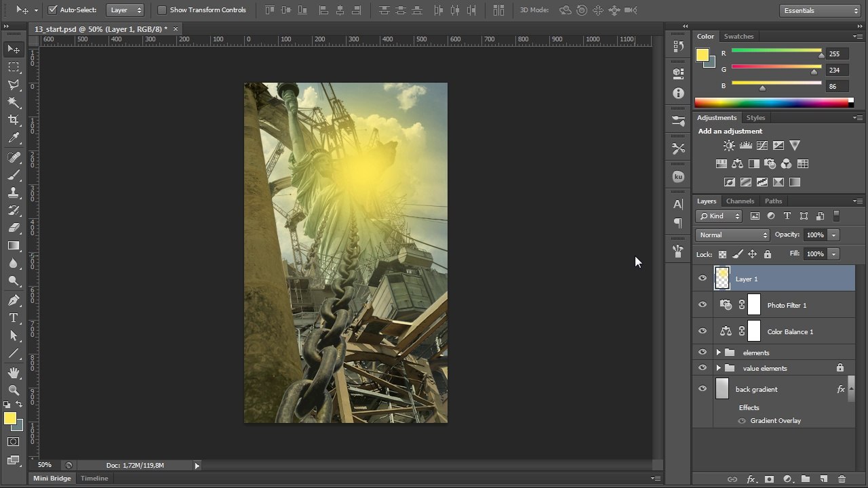
Task: Add a layer mask
Action: click(769, 479)
